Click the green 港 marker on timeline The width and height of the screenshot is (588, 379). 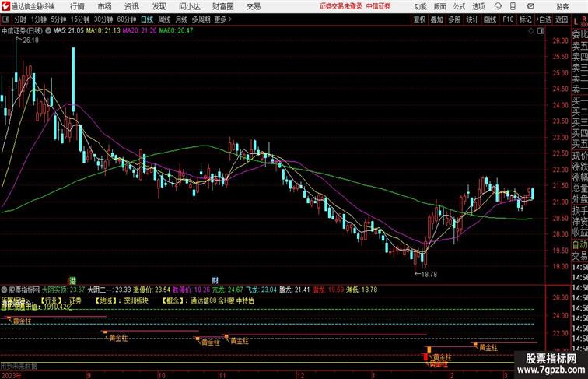point(73,281)
